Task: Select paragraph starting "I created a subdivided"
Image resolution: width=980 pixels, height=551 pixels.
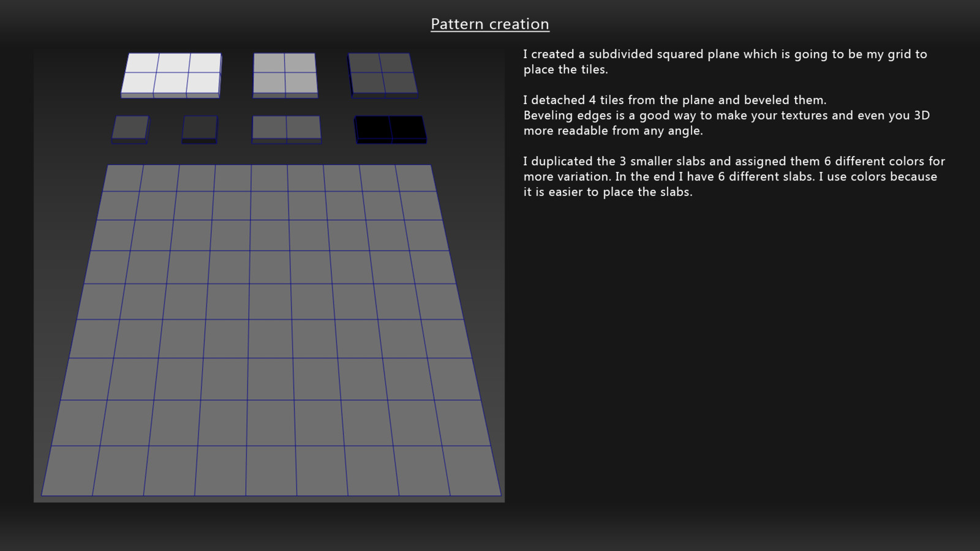Action: click(x=725, y=62)
